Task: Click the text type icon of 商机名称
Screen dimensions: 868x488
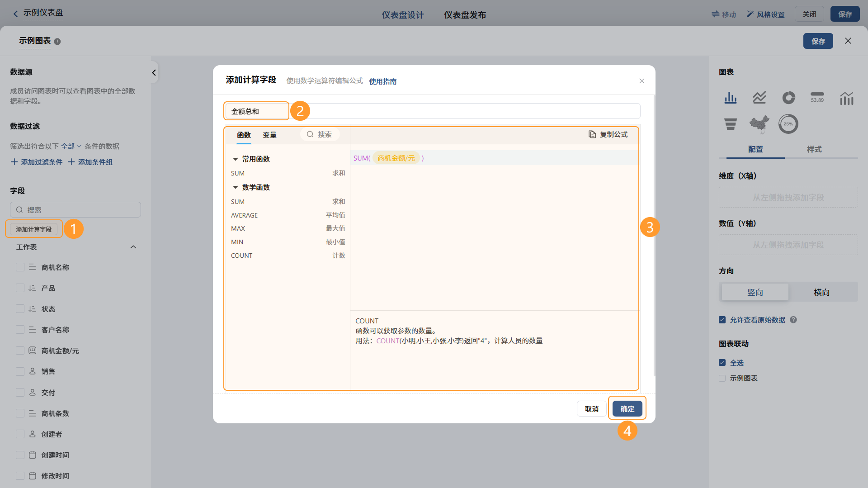Action: point(33,267)
